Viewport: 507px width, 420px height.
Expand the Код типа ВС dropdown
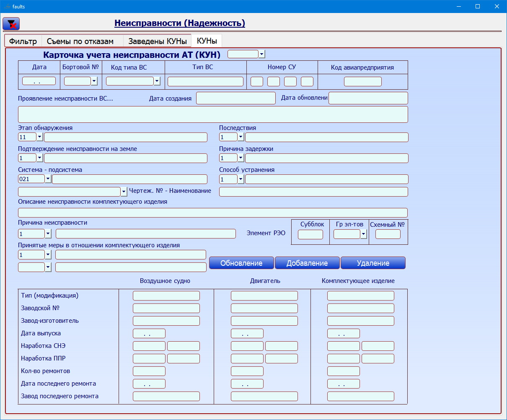[x=157, y=81]
